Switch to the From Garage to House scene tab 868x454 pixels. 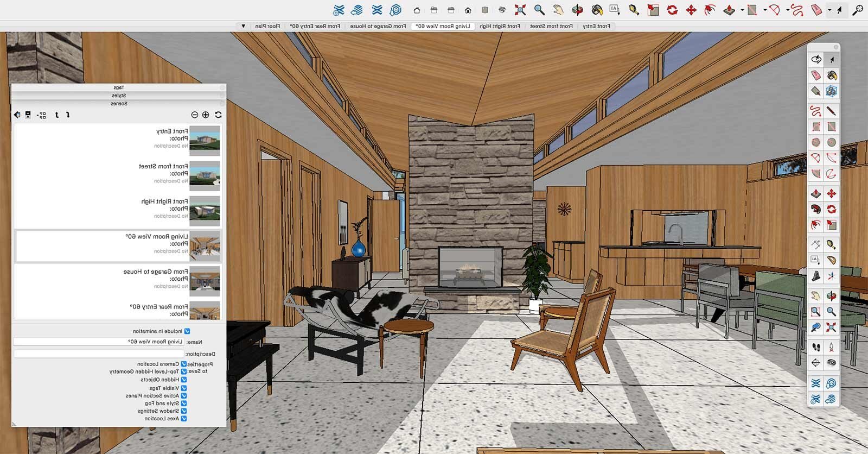[378, 26]
